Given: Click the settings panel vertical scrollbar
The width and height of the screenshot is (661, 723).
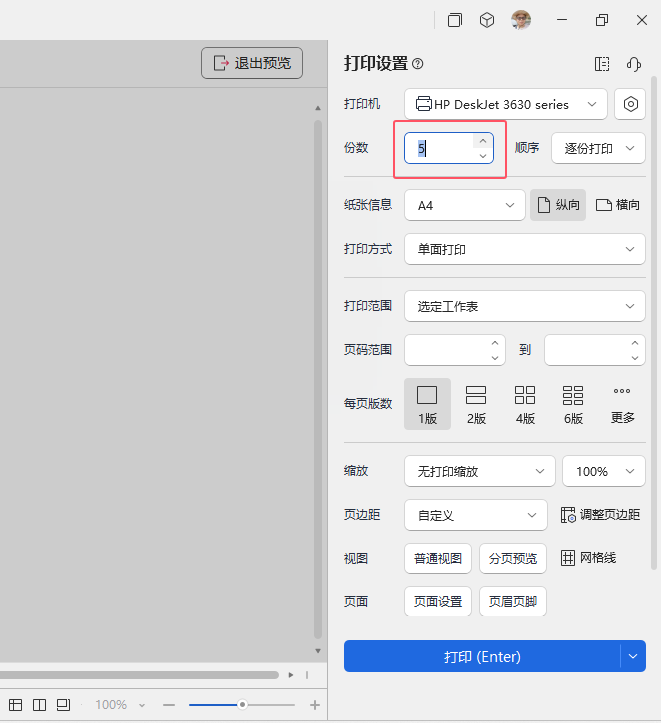Looking at the screenshot, I should (654, 323).
